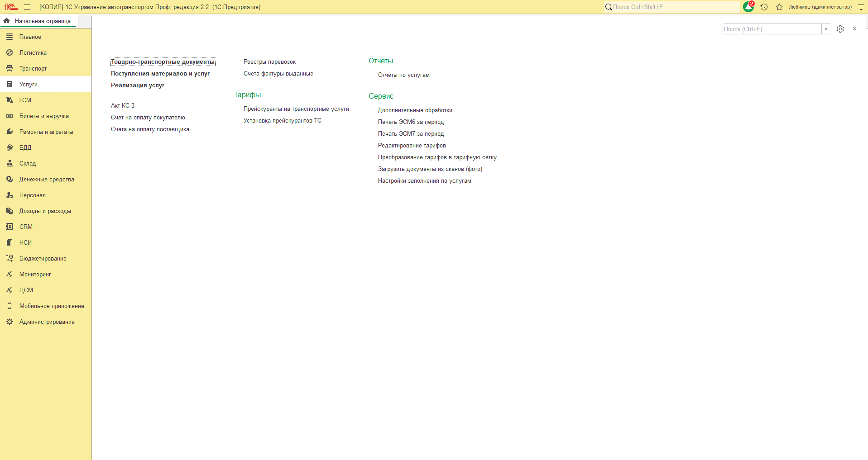Click the global search field Ctrl+Shift+F
This screenshot has width=868, height=460.
click(671, 7)
